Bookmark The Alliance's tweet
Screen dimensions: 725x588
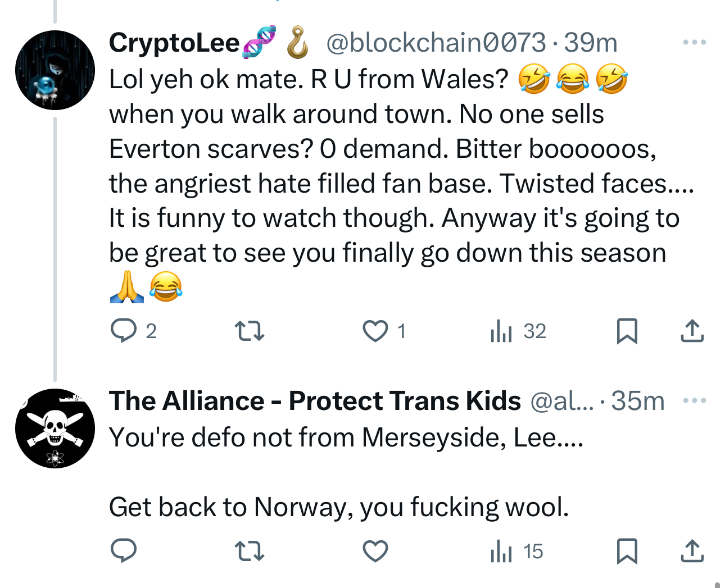pos(627,551)
